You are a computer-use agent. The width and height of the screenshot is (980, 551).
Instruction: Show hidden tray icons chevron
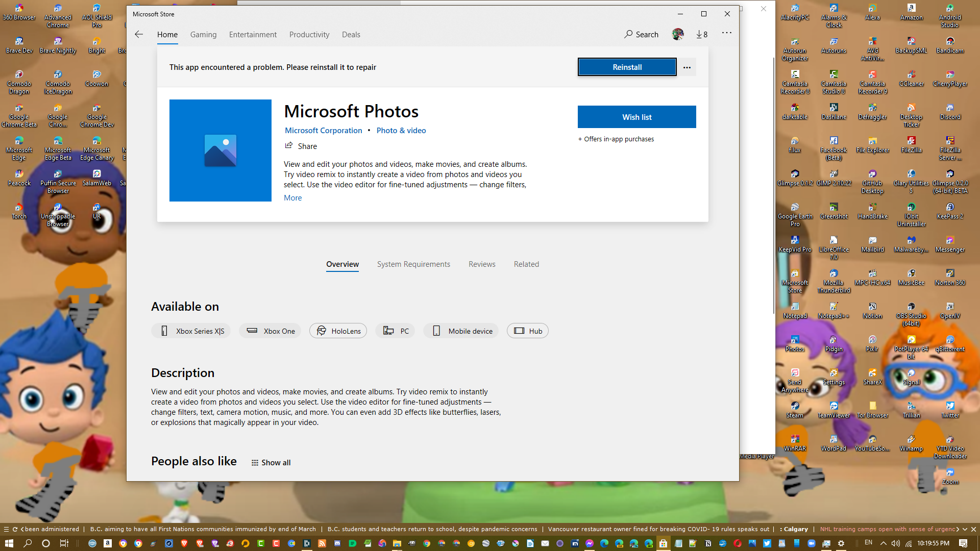point(883,543)
